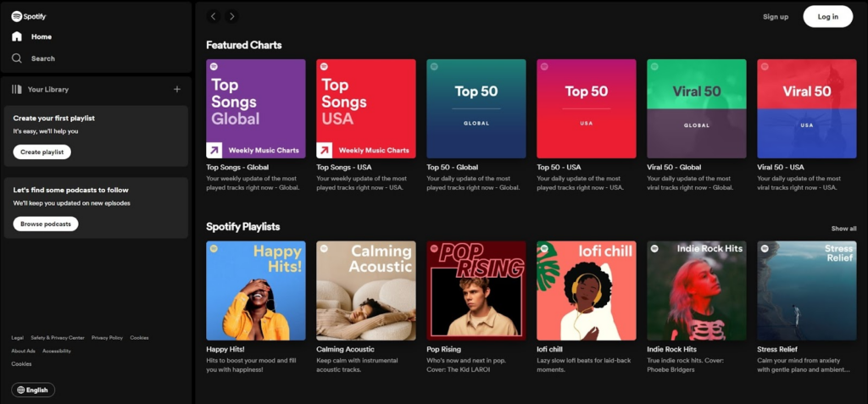The image size is (868, 404).
Task: Click the Log in button
Action: click(x=828, y=17)
